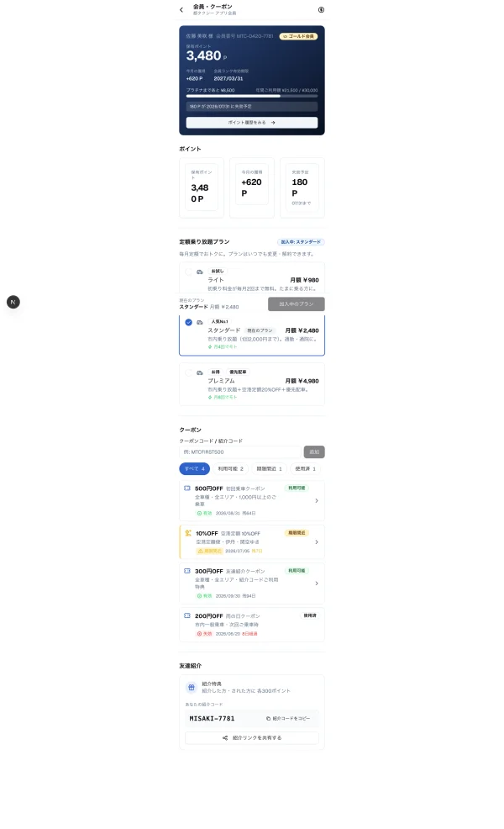Image resolution: width=504 pixels, height=829 pixels.
Task: Expand the 300円OFF coupon chevron
Action: coord(317,583)
